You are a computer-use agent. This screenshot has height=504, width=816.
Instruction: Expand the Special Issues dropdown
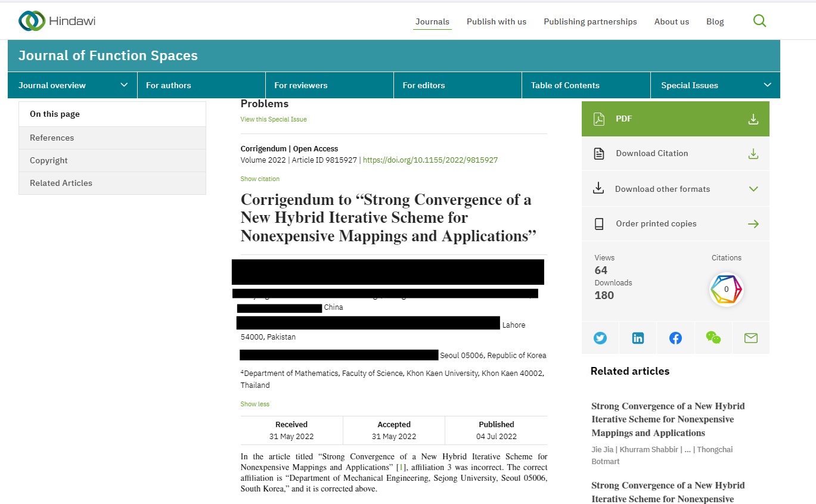coord(715,85)
